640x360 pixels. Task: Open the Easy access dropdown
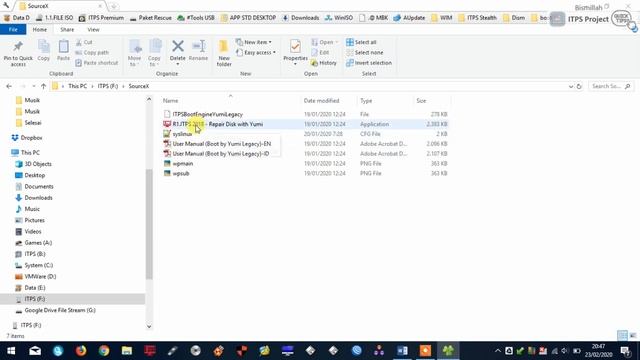pos(256,53)
